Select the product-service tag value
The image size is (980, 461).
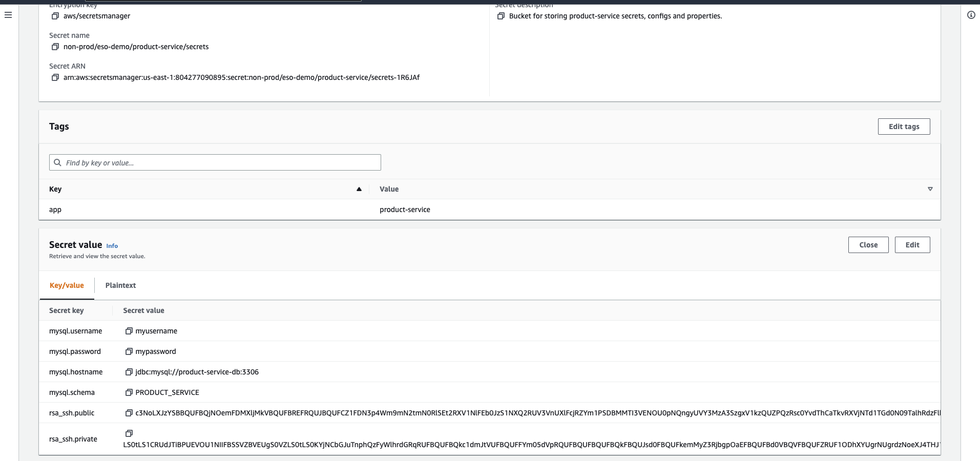(x=405, y=210)
